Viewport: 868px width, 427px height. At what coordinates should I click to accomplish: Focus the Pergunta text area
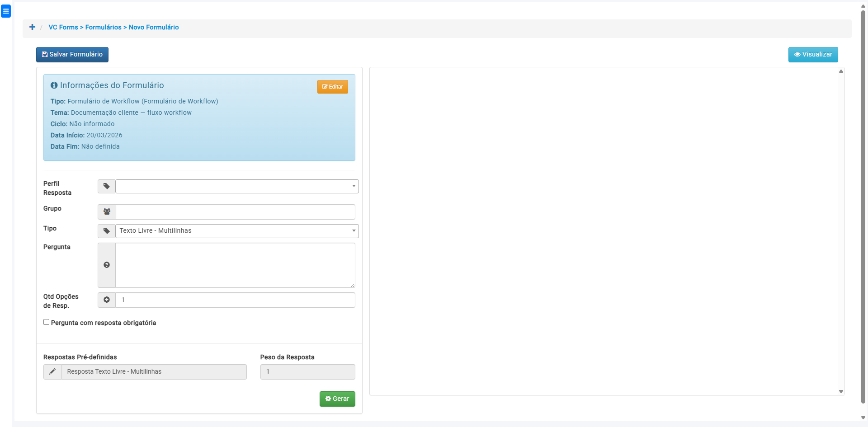tap(235, 265)
